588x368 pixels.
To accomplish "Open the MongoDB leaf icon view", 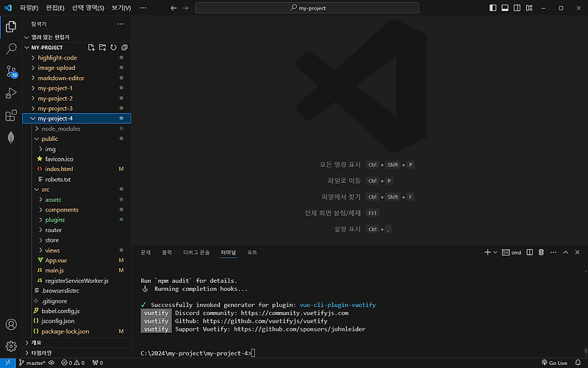I will click(11, 137).
